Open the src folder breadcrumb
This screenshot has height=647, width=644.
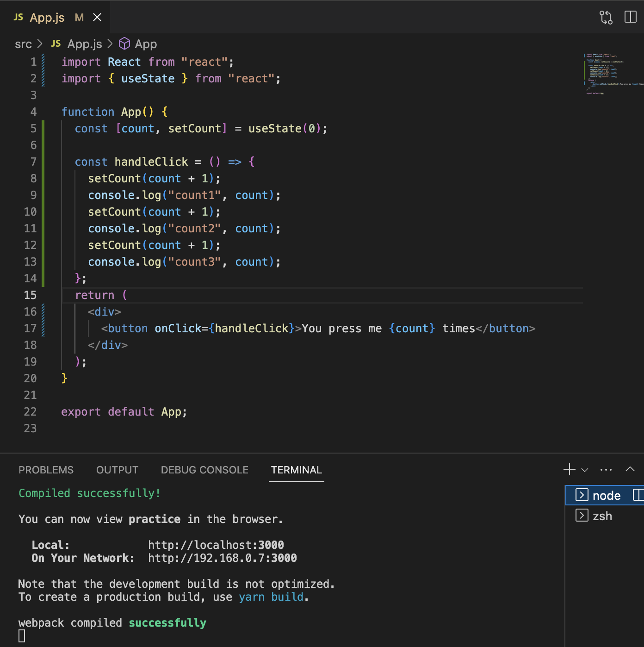[23, 44]
